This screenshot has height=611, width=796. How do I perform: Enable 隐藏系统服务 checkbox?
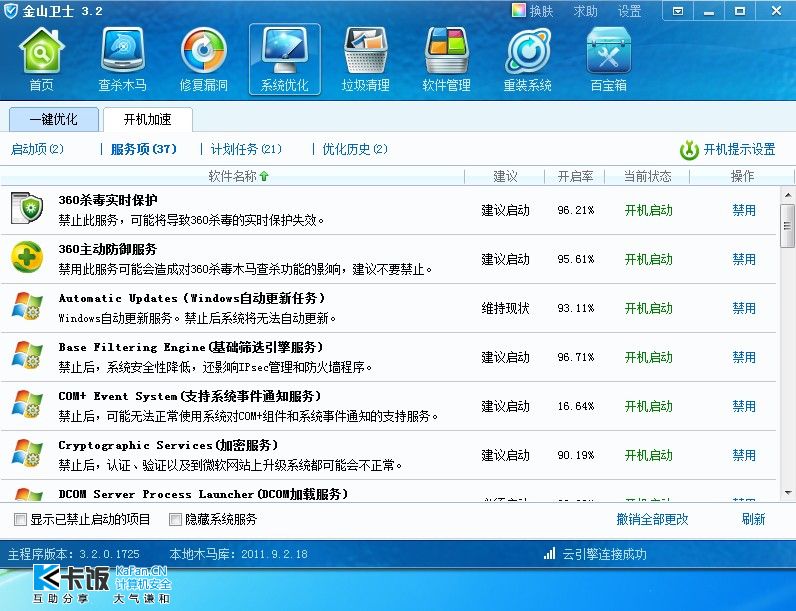(175, 519)
